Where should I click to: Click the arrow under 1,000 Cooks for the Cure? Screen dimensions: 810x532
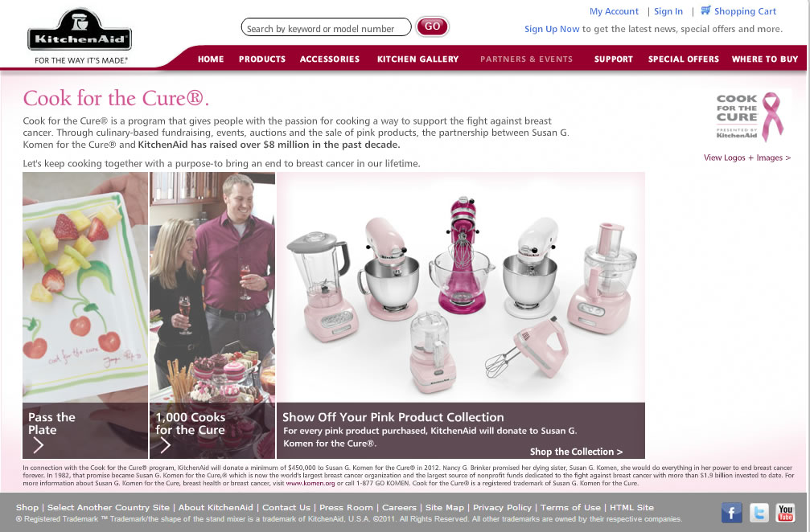point(166,444)
